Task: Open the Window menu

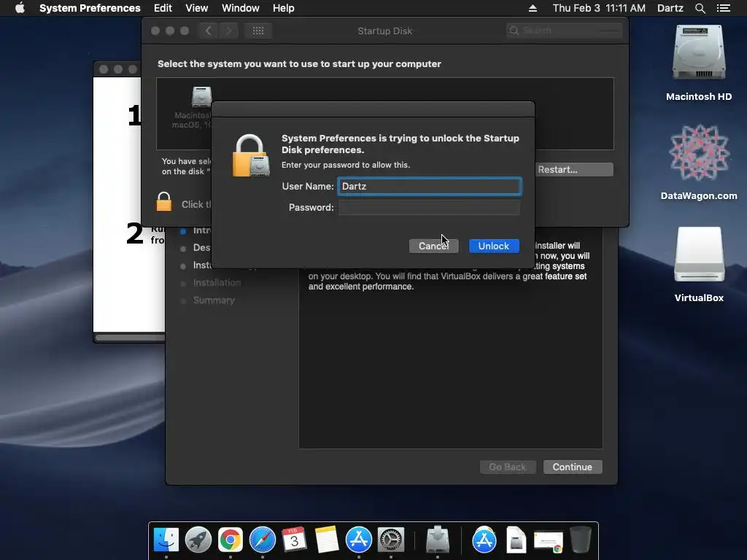Action: click(241, 8)
